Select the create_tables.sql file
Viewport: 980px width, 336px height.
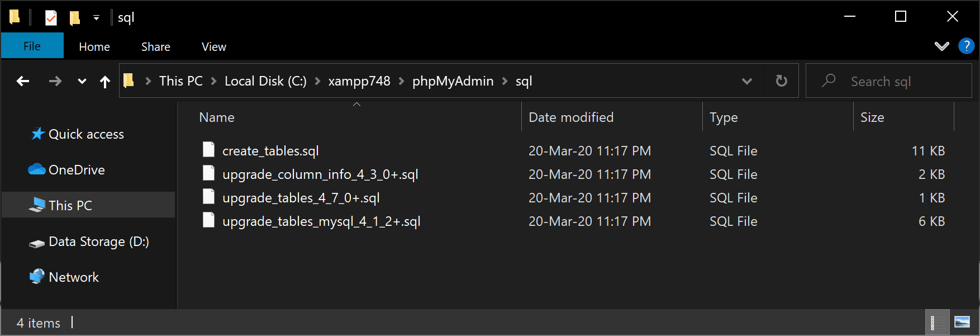(x=270, y=151)
